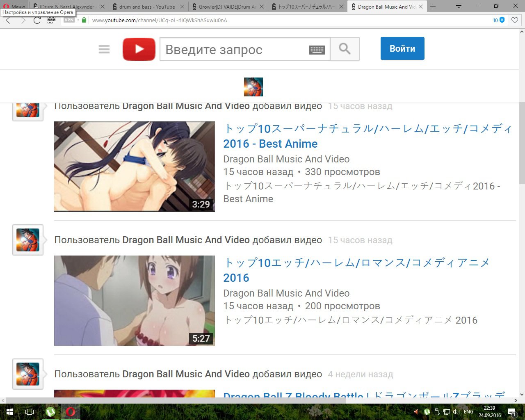Select the description text "トップ10エッチ/ハーレム/ロマンス/コメディアニメ 2016"

350,320
